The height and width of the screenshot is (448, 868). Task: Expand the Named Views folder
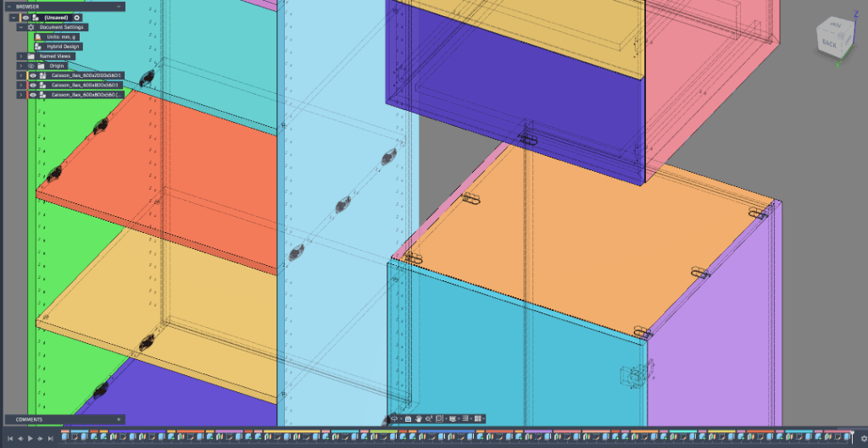click(x=20, y=56)
